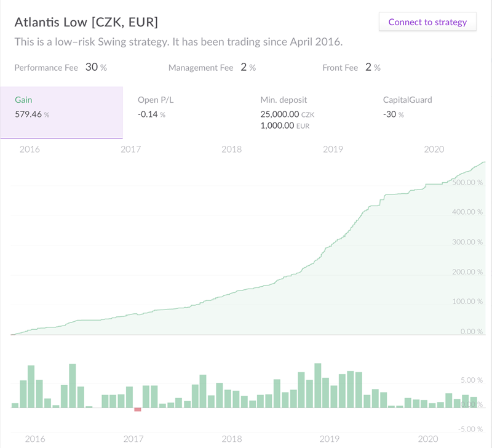This screenshot has width=492, height=448.
Task: Select 2018 on the top timeline
Action: click(x=231, y=149)
